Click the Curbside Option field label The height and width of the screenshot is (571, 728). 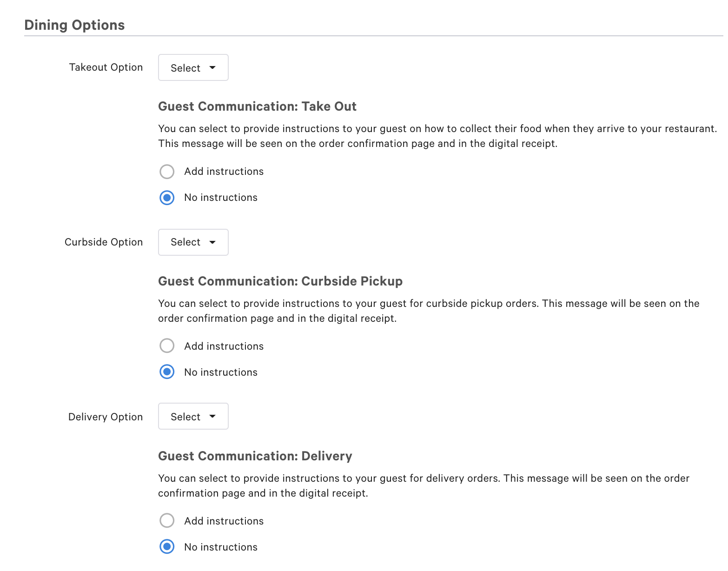pos(104,242)
